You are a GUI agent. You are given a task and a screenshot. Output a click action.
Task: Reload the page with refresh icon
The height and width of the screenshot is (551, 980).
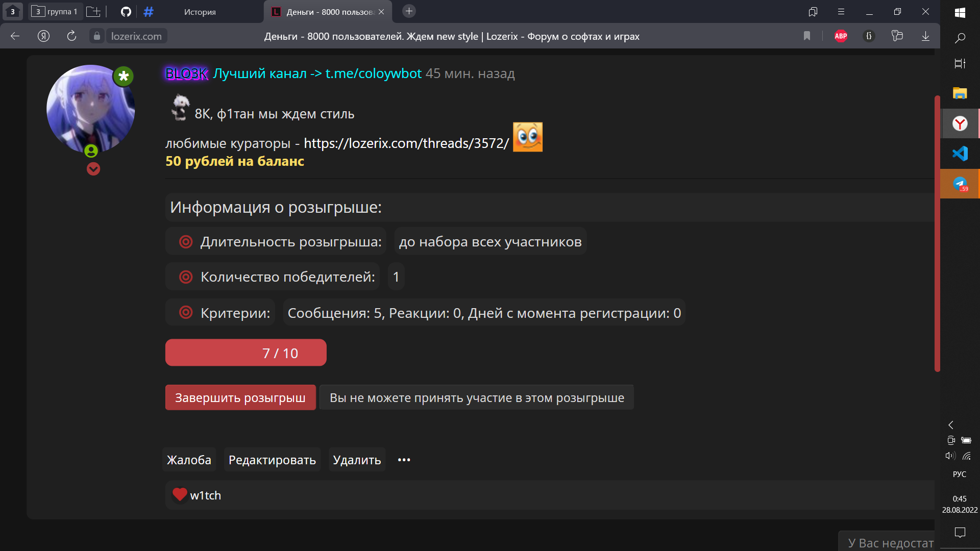click(x=71, y=36)
